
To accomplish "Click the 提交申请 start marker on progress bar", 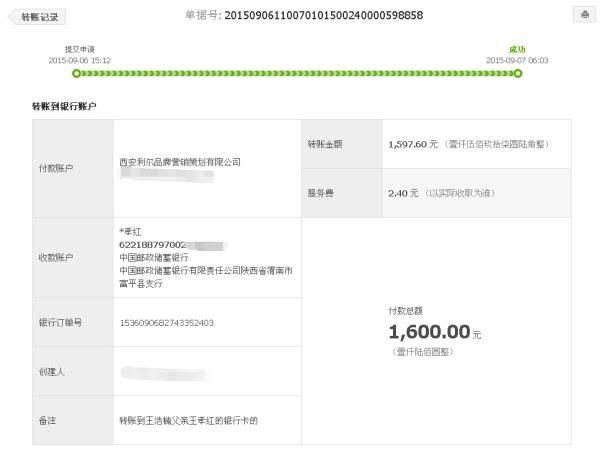I will click(77, 73).
